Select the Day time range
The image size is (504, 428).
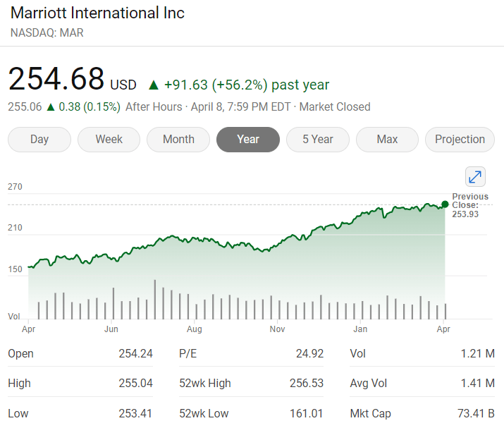pyautogui.click(x=39, y=140)
